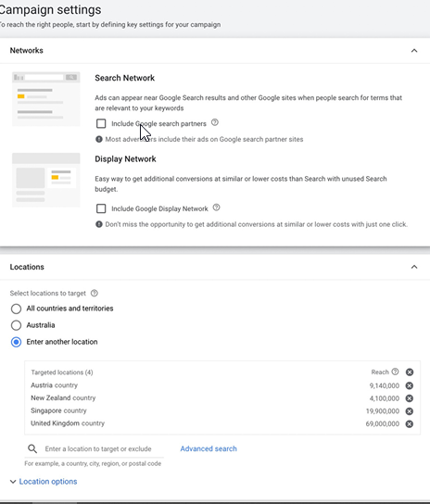Collapse the Networks section
Viewport: 430px width, 504px height.
pyautogui.click(x=414, y=50)
